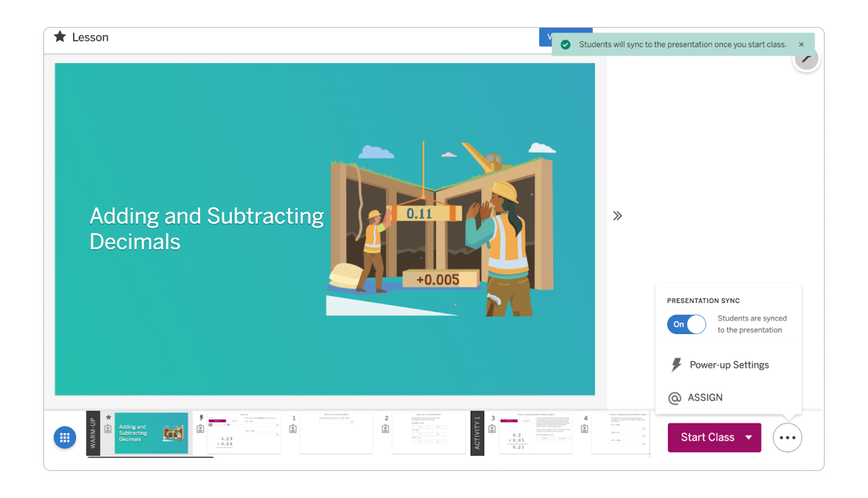The image size is (868, 498).
Task: Click the student badge icon under warm-up star
Action: [108, 429]
